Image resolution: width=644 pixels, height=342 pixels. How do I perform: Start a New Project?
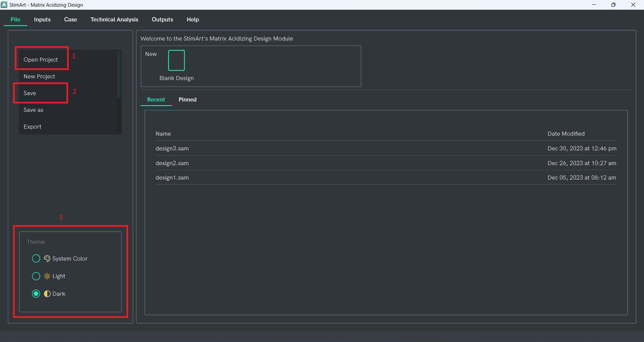(39, 76)
